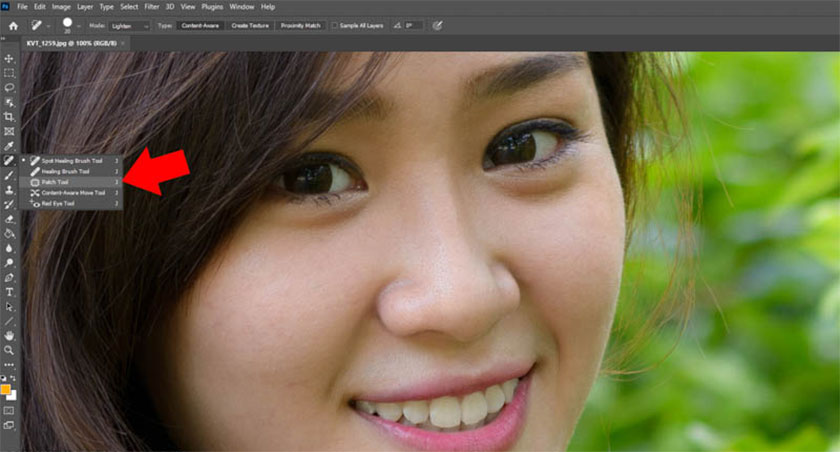Select the Blur tool
This screenshot has width=840, height=452.
point(9,248)
